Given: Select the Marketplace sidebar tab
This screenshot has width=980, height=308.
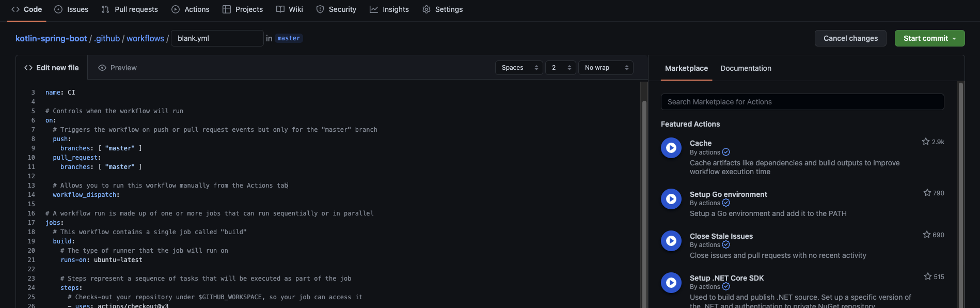Looking at the screenshot, I should pyautogui.click(x=686, y=68).
